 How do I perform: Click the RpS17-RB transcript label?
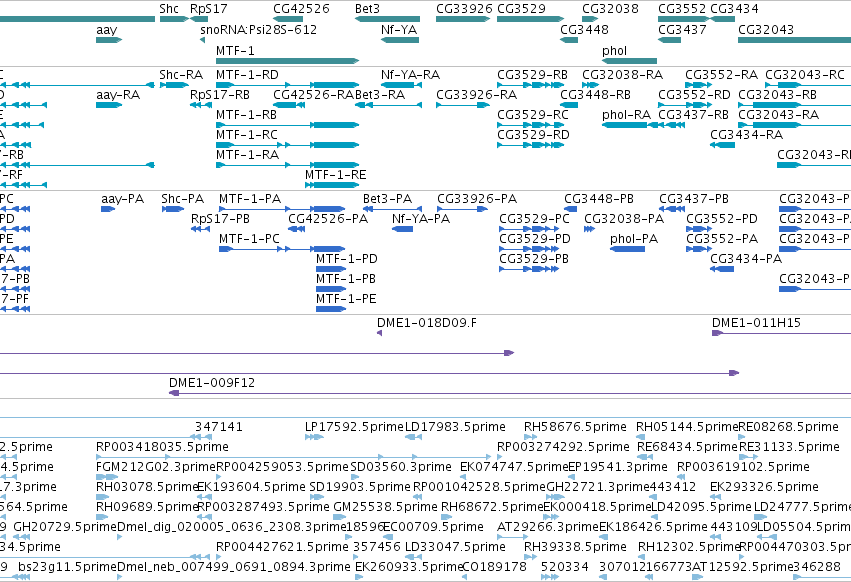tap(220, 94)
